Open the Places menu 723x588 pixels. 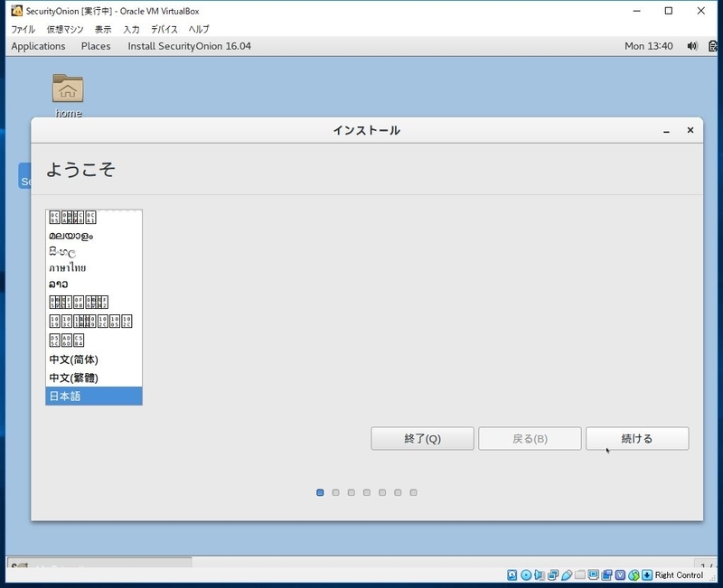point(96,46)
